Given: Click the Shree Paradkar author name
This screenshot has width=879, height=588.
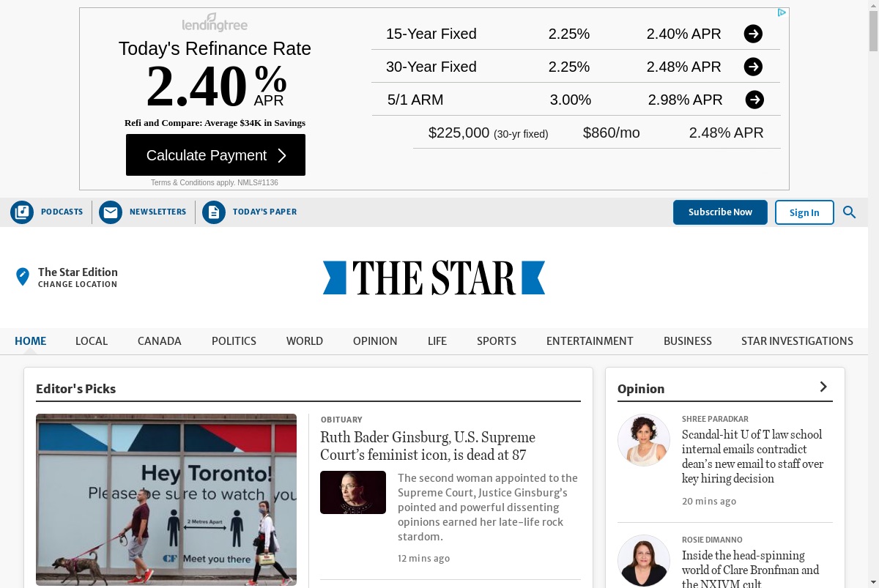Looking at the screenshot, I should [715, 420].
